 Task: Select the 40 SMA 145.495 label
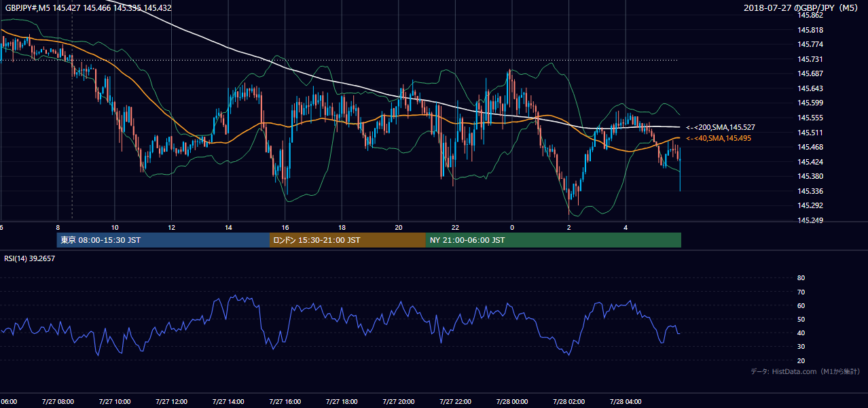719,138
